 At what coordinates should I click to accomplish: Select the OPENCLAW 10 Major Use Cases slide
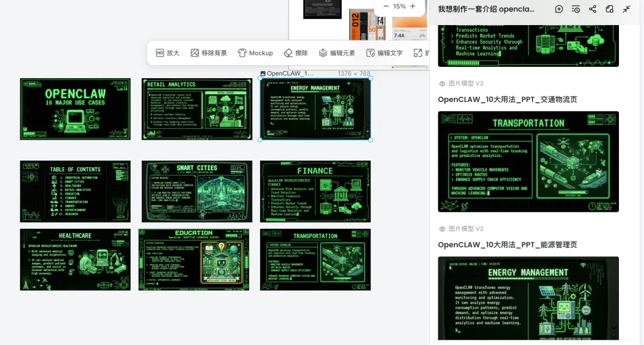tap(75, 109)
